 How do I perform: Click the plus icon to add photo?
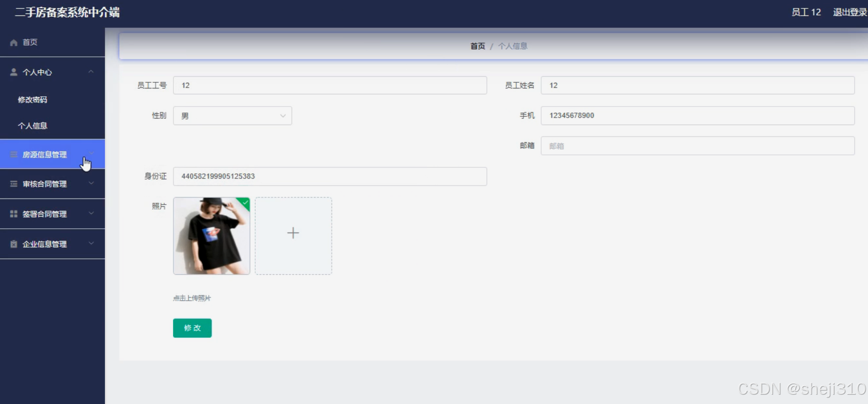[x=293, y=233]
